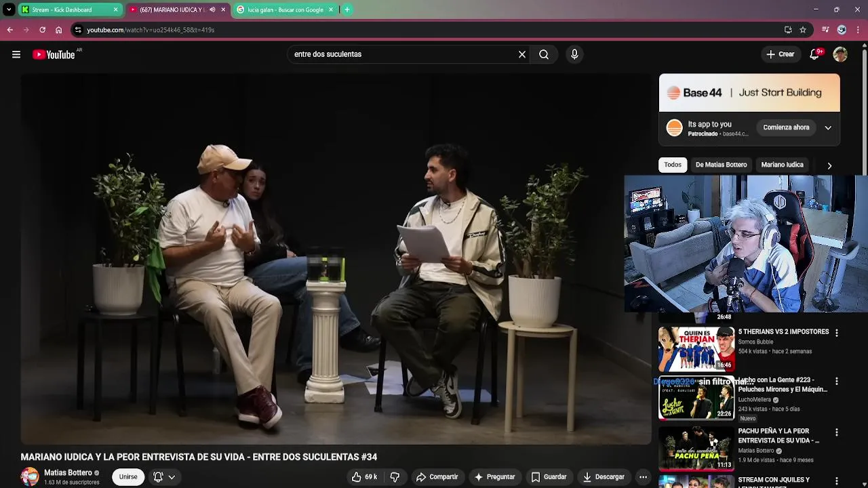
Task: Open the Matias Bottero channel avatar
Action: [30, 477]
